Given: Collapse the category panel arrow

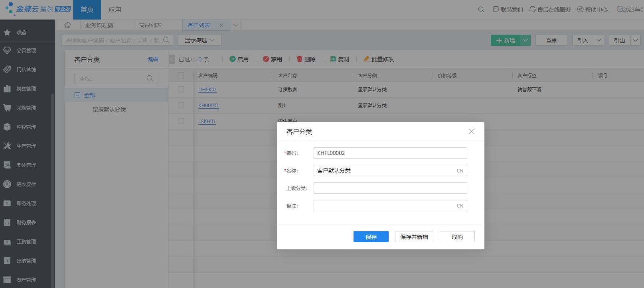Looking at the screenshot, I should 172,59.
